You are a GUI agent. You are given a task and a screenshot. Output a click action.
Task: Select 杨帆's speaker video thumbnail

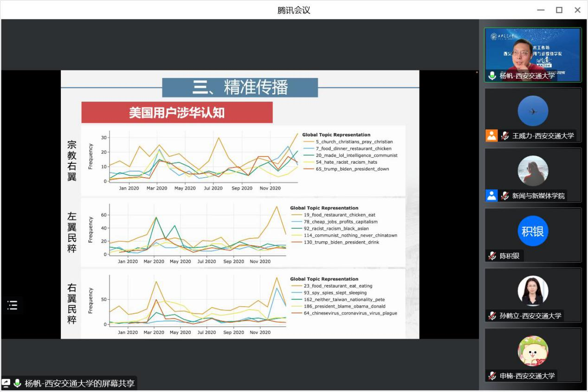coord(532,54)
